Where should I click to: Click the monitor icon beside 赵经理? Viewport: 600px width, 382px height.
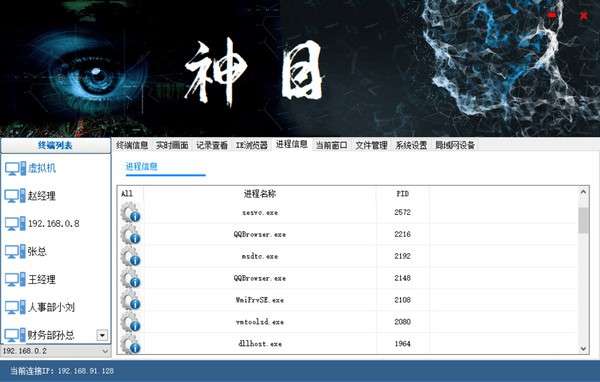pyautogui.click(x=15, y=196)
